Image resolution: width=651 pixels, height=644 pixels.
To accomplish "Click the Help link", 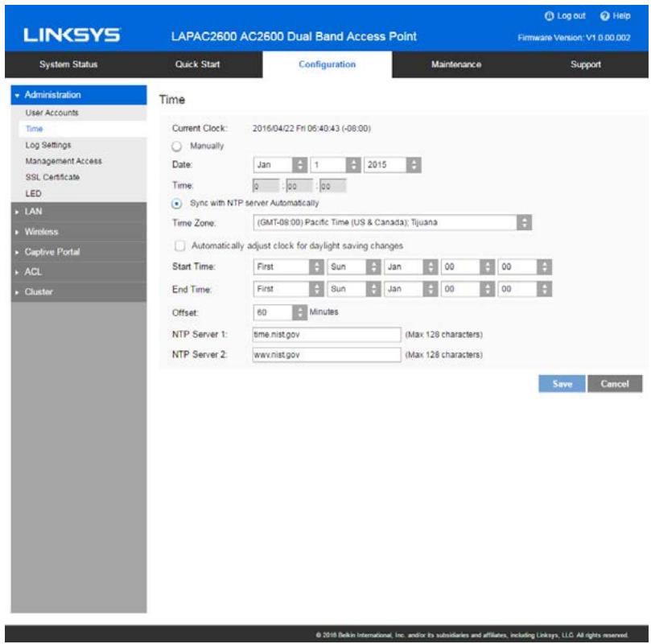I will pyautogui.click(x=621, y=16).
